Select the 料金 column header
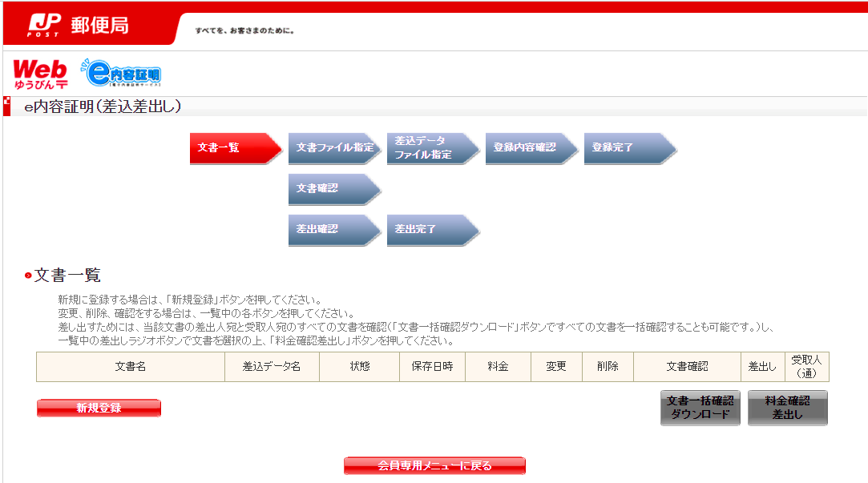This screenshot has width=868, height=483. coord(498,367)
